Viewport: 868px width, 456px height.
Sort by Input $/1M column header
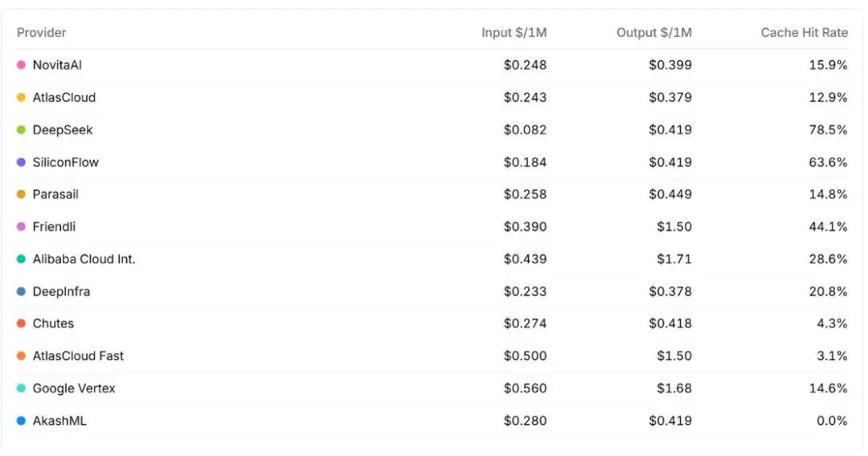click(x=514, y=33)
